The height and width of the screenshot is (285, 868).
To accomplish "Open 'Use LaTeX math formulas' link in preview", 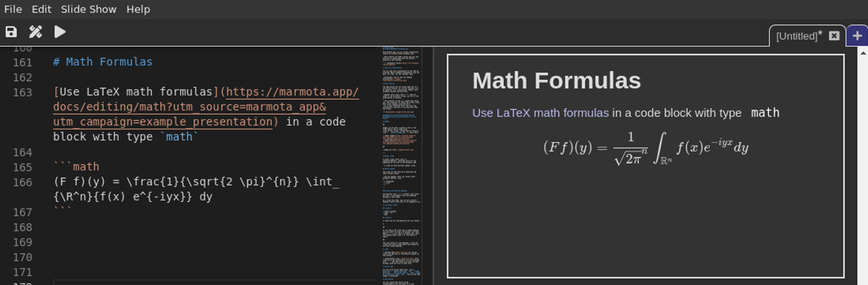I will 540,113.
